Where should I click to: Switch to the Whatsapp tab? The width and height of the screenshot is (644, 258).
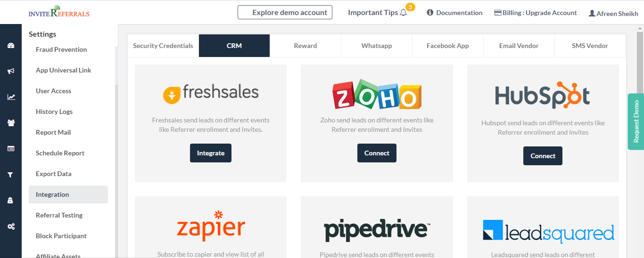pos(377,46)
